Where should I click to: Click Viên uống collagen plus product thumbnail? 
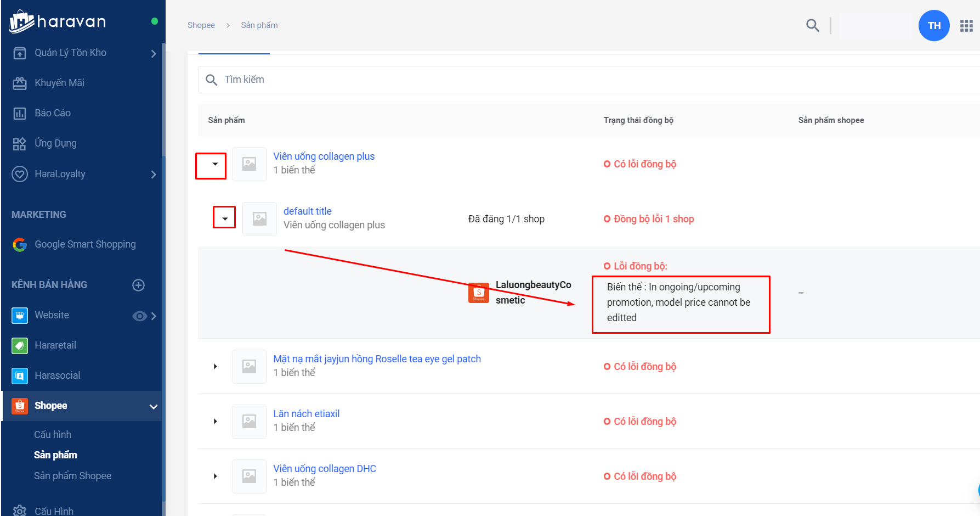(x=250, y=164)
